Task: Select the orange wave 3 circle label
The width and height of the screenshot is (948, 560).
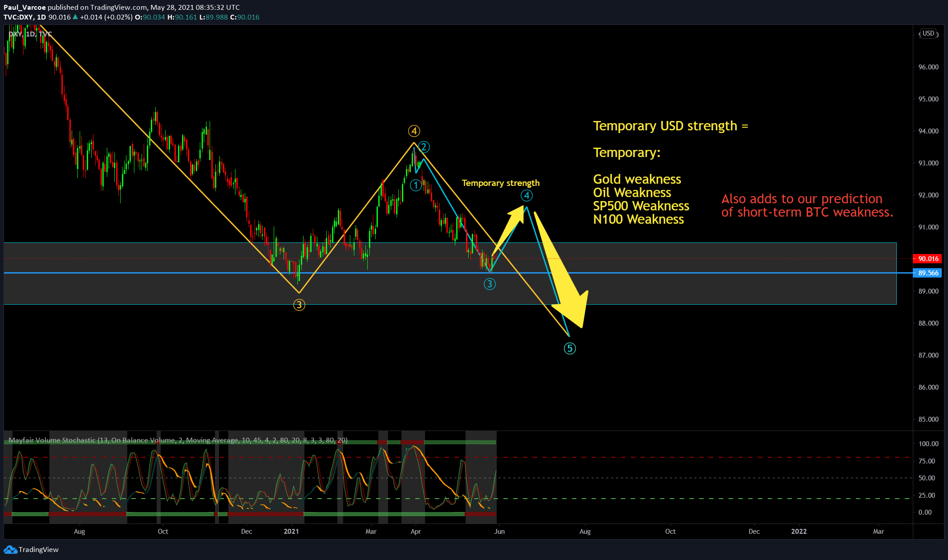Action: point(299,305)
